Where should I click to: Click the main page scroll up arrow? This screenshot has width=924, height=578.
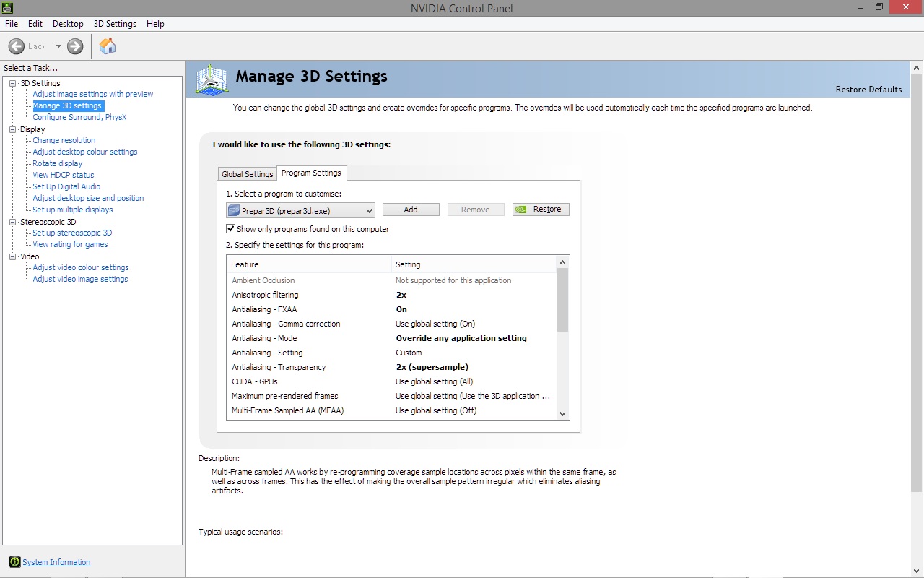pos(917,66)
